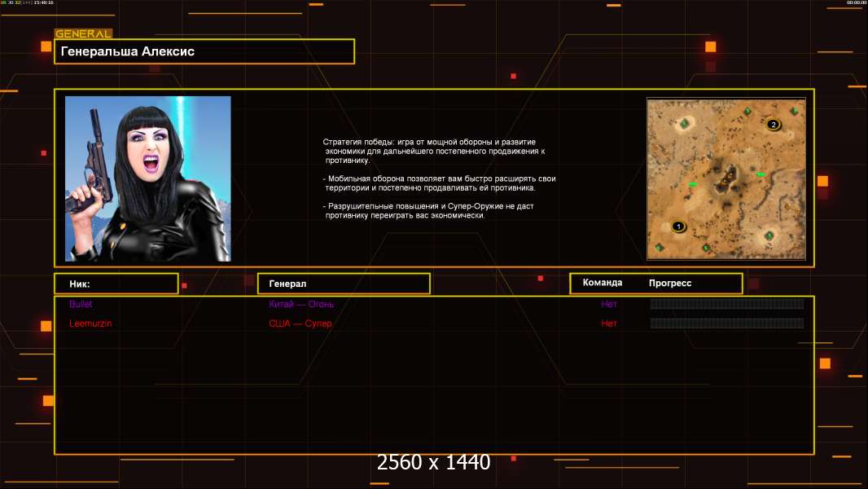Select start position marker 1 on map
The width and height of the screenshot is (868, 489).
click(x=678, y=226)
